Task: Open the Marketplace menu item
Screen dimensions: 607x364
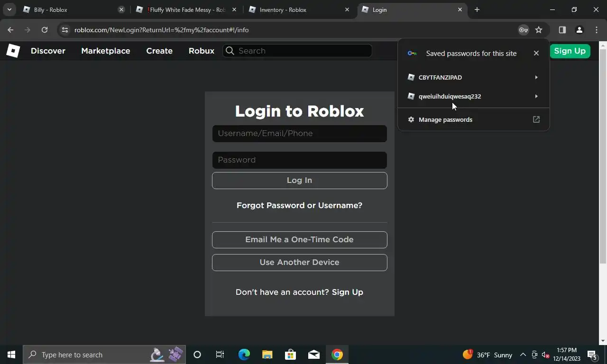Action: (106, 51)
